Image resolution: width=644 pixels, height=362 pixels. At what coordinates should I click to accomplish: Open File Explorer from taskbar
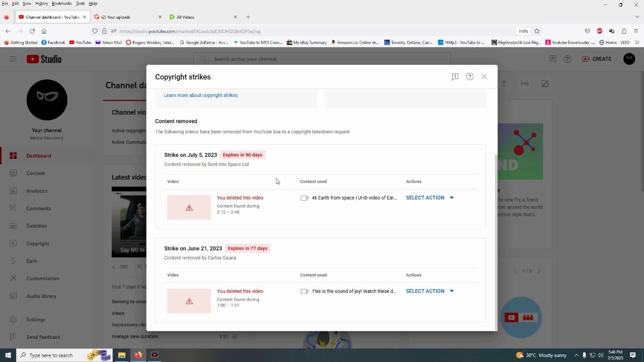tap(122, 355)
